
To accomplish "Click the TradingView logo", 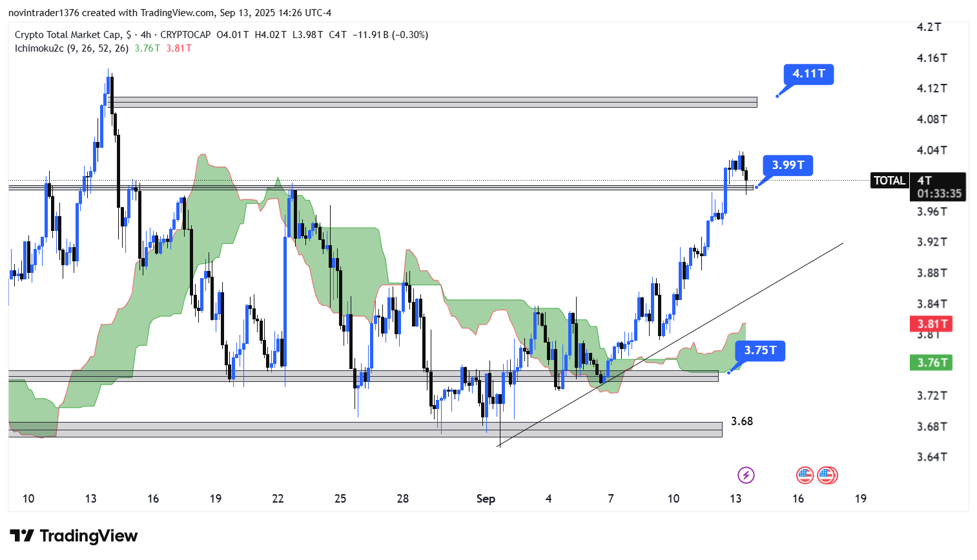I will pos(74,536).
